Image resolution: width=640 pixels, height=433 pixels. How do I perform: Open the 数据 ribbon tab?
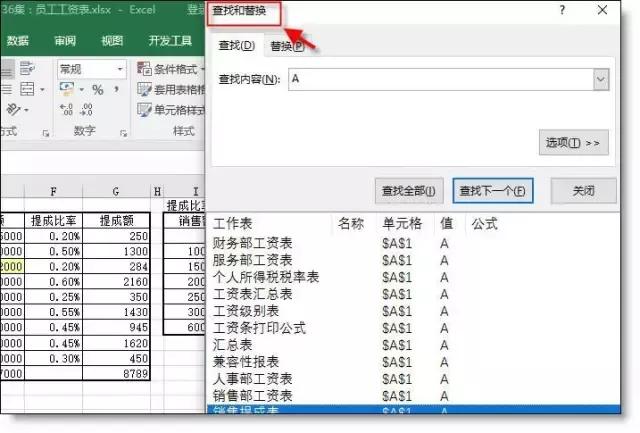click(x=18, y=40)
